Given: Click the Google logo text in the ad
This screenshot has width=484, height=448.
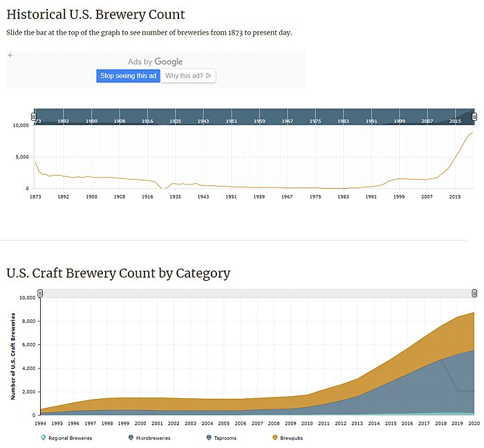Looking at the screenshot, I should tap(168, 62).
